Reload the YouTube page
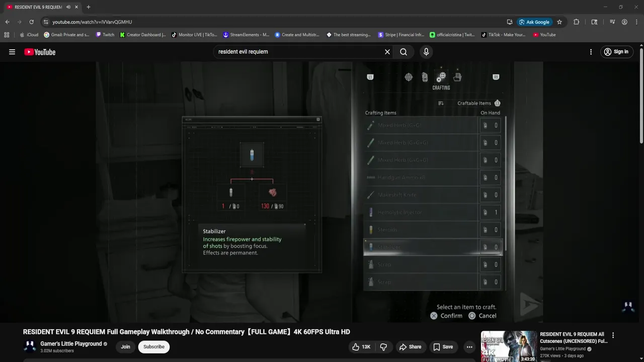The width and height of the screenshot is (644, 362). click(31, 22)
